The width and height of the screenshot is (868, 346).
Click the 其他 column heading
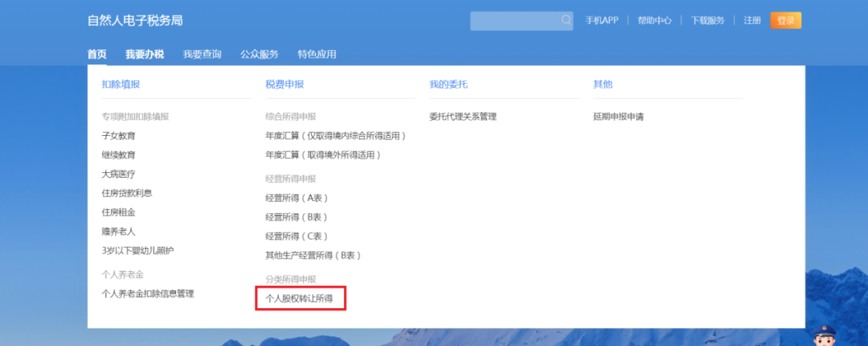pyautogui.click(x=603, y=84)
